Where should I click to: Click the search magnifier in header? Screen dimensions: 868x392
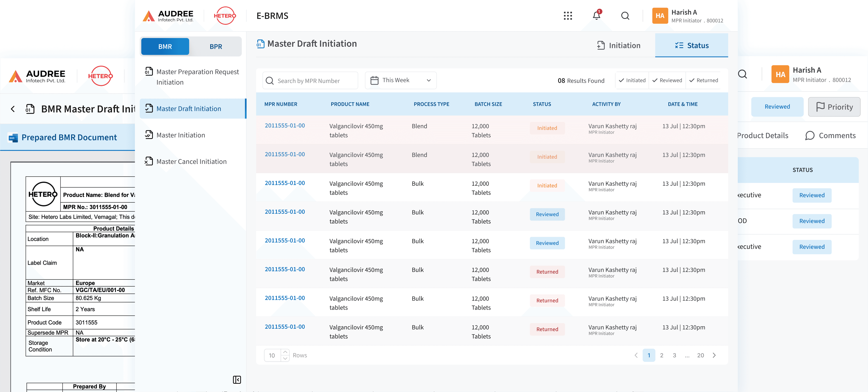click(625, 16)
